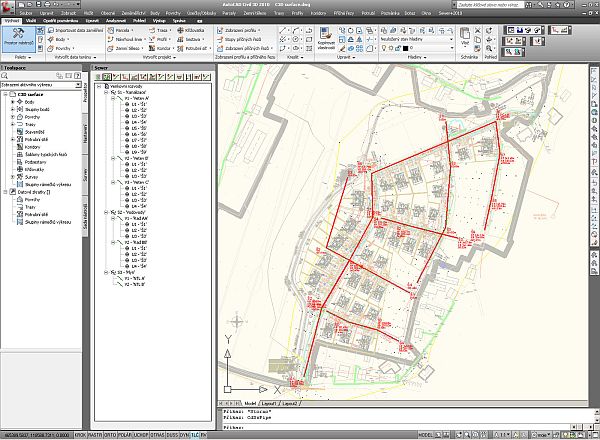Click the Vložit paste icon in Schránka
This screenshot has width=600, height=440.
pyautogui.click(x=465, y=34)
